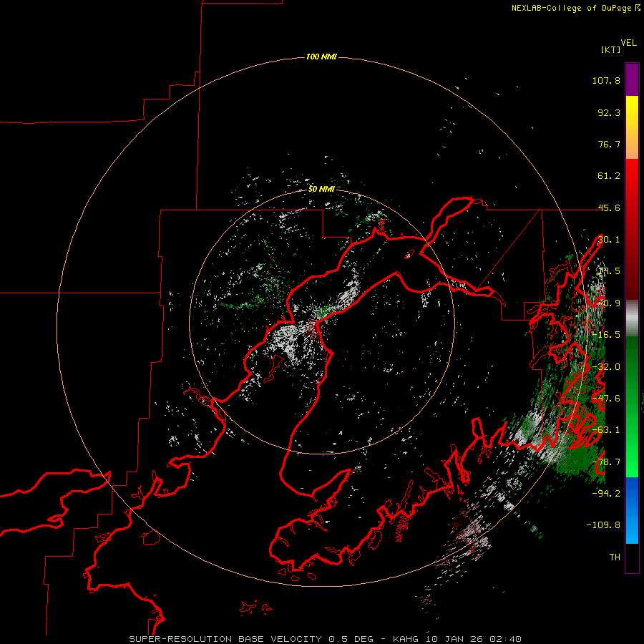This screenshot has height=644, width=644.
Task: Click the 30.1 velocity scale value
Action: tap(609, 240)
